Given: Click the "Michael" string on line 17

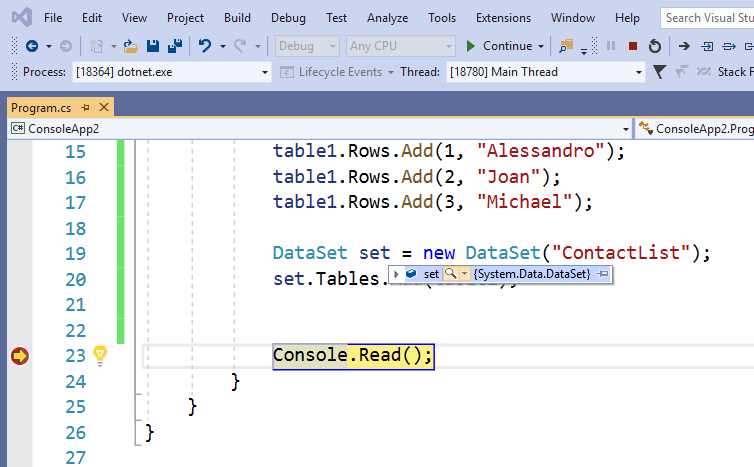Looking at the screenshot, I should [525, 202].
